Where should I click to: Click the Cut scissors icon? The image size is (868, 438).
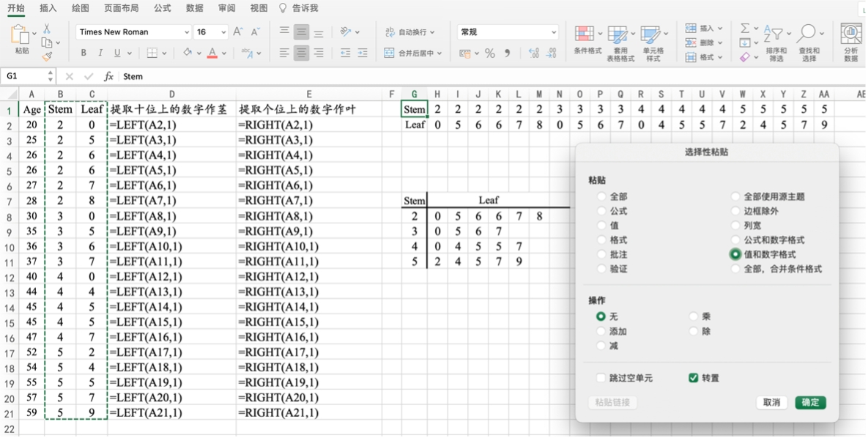point(47,29)
